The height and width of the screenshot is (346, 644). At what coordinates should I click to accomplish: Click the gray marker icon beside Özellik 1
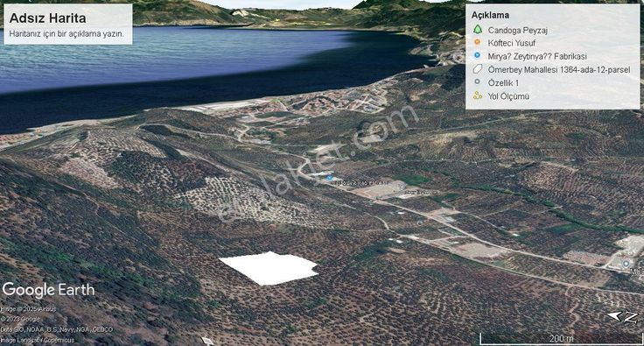pos(477,81)
